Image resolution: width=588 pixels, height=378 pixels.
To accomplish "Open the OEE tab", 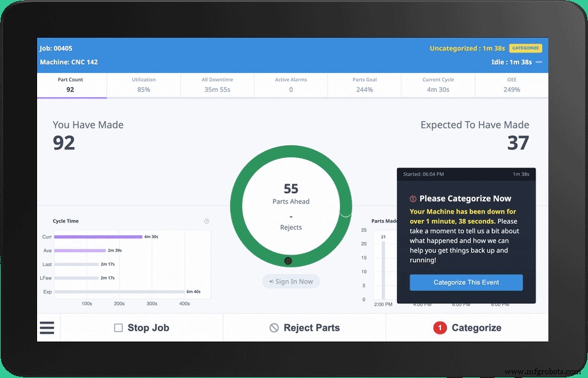I will (511, 85).
